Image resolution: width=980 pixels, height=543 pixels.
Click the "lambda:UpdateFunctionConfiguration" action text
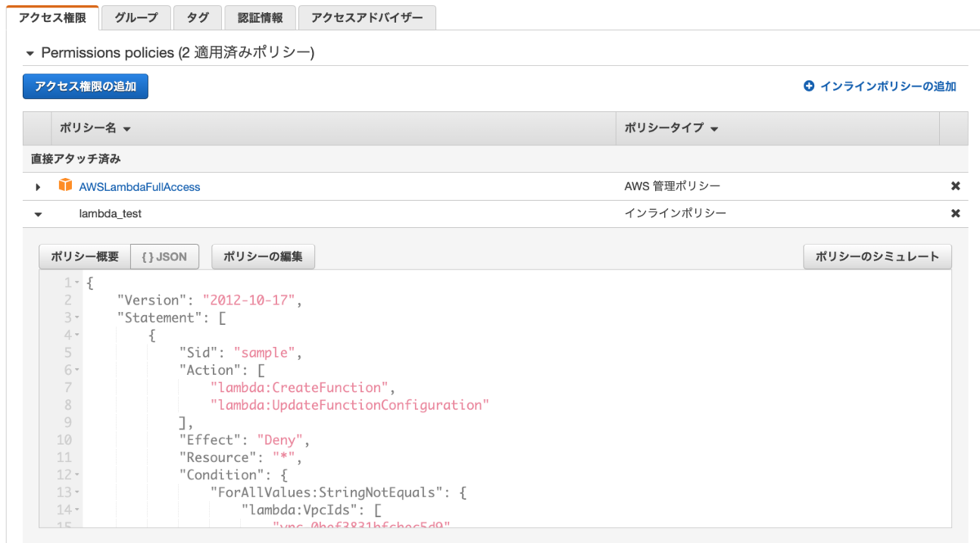(350, 405)
